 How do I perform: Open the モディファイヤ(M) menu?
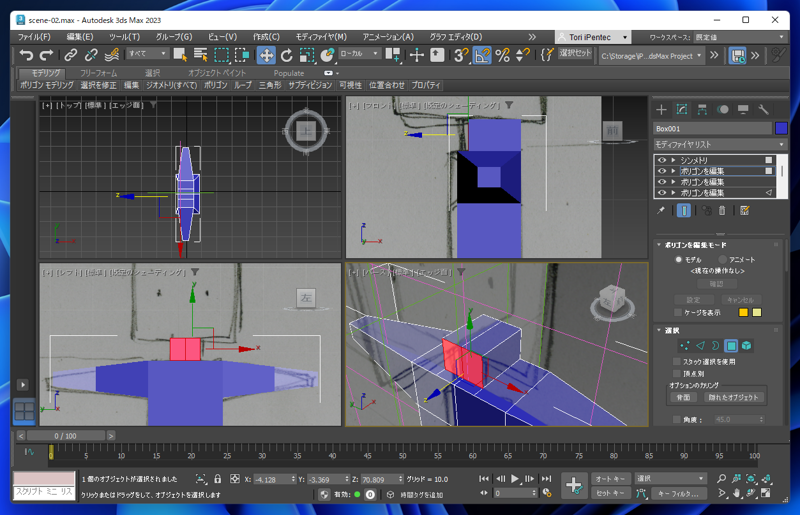321,37
